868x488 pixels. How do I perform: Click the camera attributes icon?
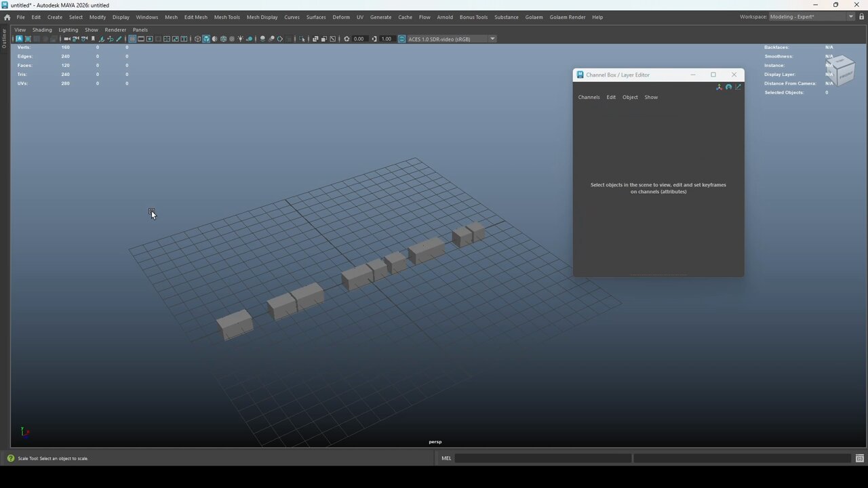tap(84, 39)
